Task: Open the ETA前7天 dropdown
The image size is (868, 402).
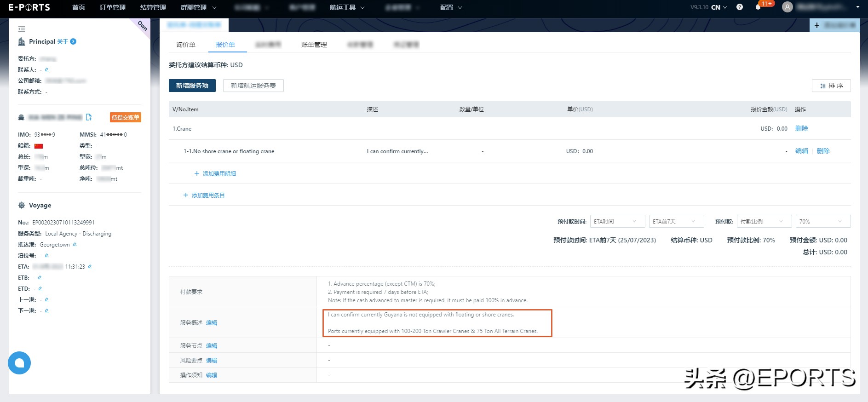Action: pyautogui.click(x=677, y=222)
